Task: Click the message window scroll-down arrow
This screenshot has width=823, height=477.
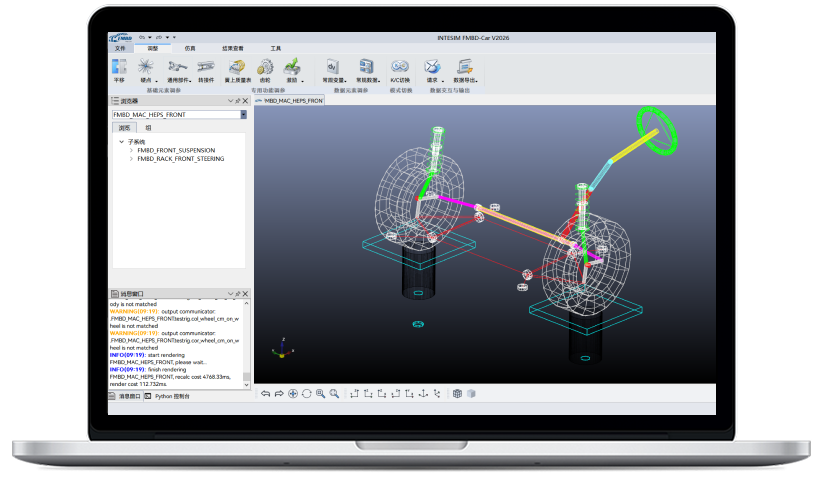Action: (x=246, y=385)
